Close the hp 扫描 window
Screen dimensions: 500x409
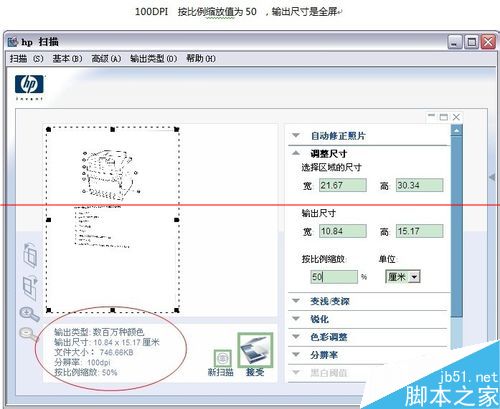(x=489, y=42)
